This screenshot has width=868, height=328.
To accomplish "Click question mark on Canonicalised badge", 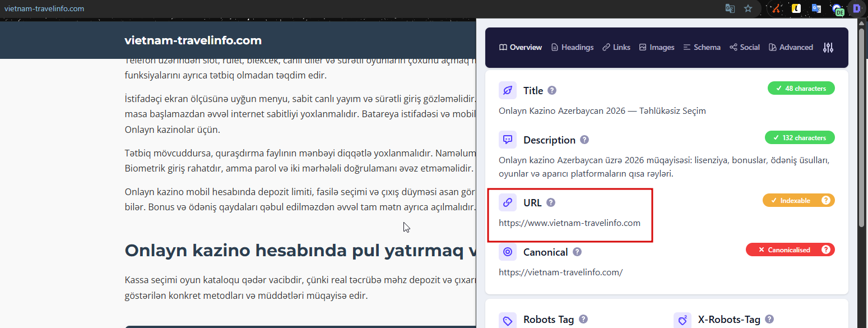I will [x=825, y=250].
